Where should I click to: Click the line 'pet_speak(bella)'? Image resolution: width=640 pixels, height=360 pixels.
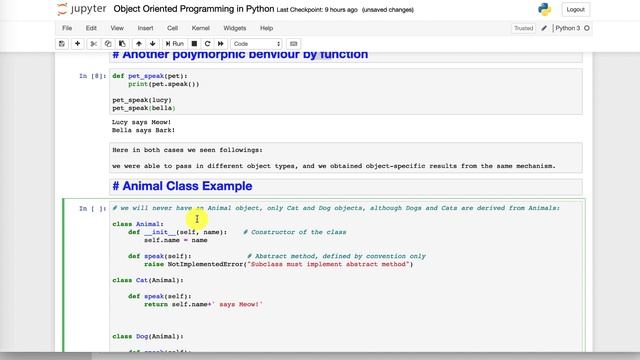click(x=144, y=108)
